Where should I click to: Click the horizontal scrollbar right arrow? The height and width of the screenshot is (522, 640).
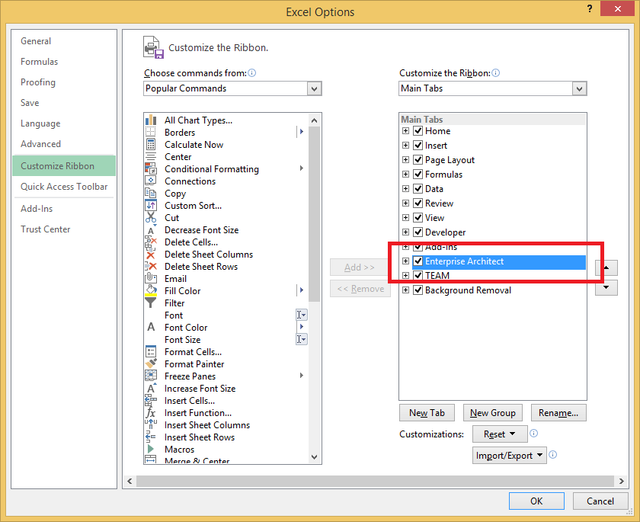[x=621, y=481]
